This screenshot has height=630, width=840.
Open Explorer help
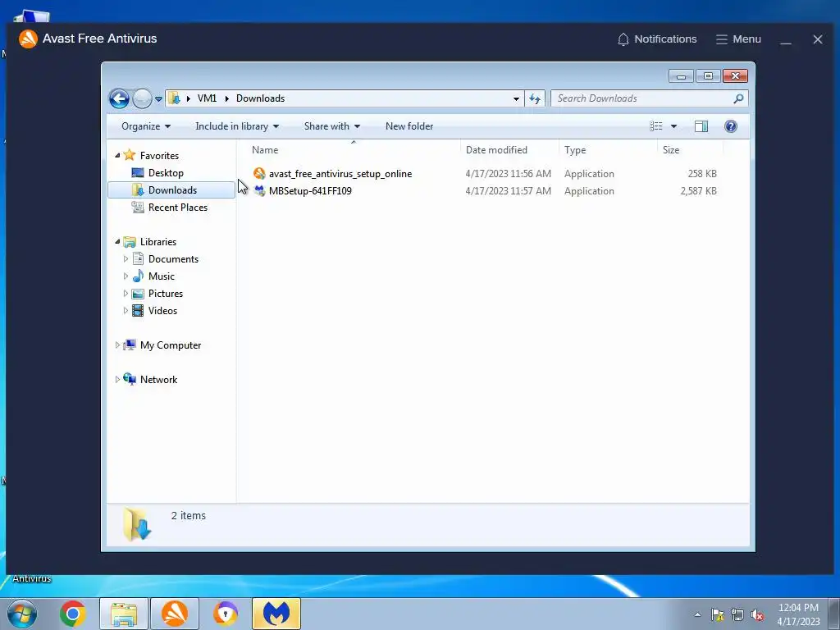(x=731, y=126)
